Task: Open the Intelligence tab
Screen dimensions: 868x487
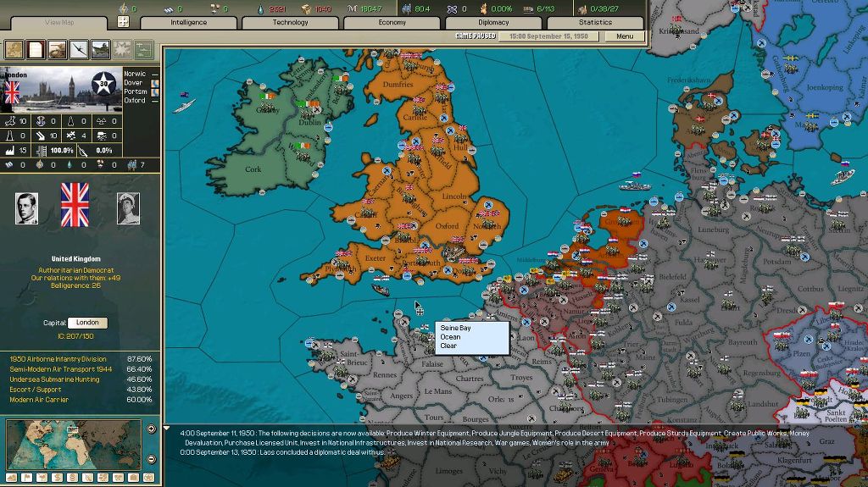Action: [x=189, y=23]
